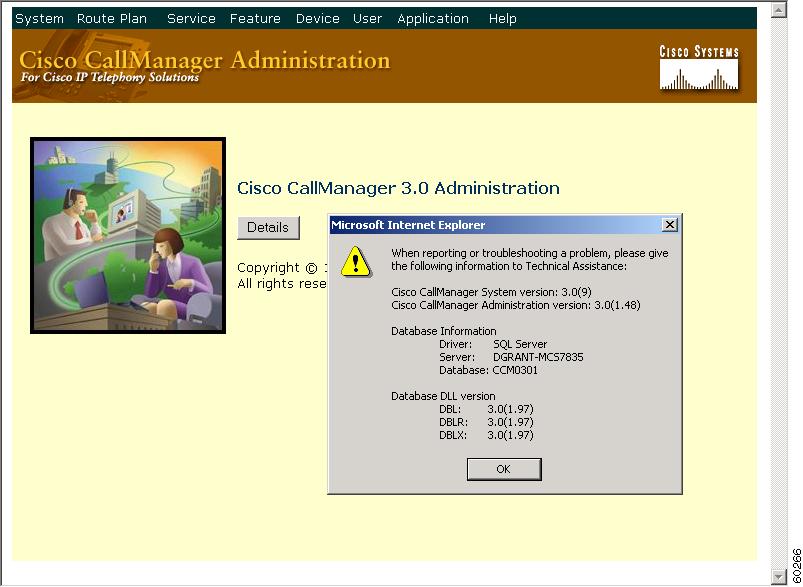Open the Help menu

click(502, 19)
